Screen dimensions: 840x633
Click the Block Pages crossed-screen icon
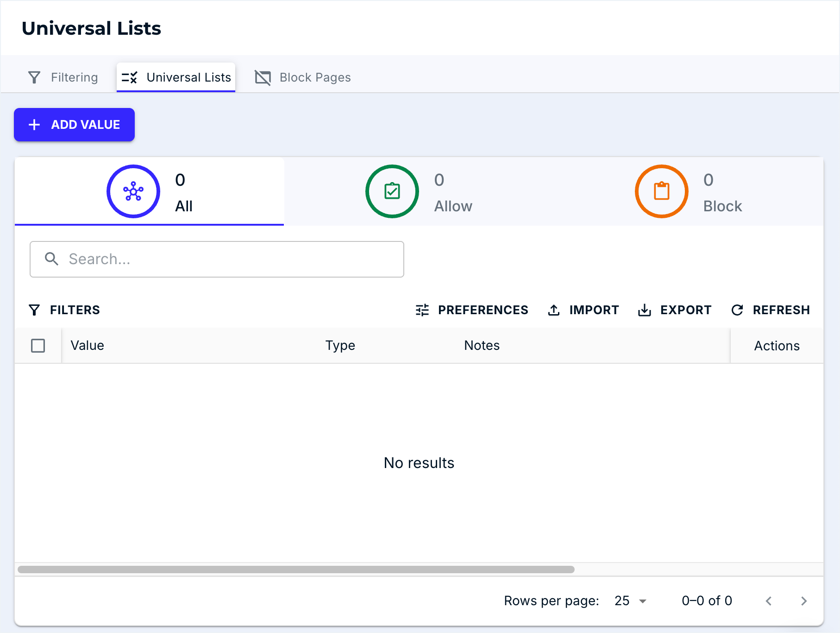click(263, 77)
